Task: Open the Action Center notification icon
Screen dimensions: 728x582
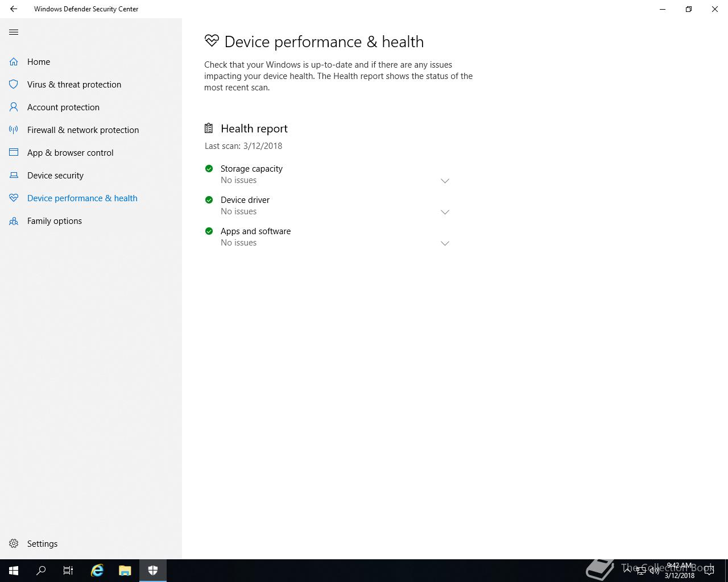Action: pyautogui.click(x=709, y=571)
